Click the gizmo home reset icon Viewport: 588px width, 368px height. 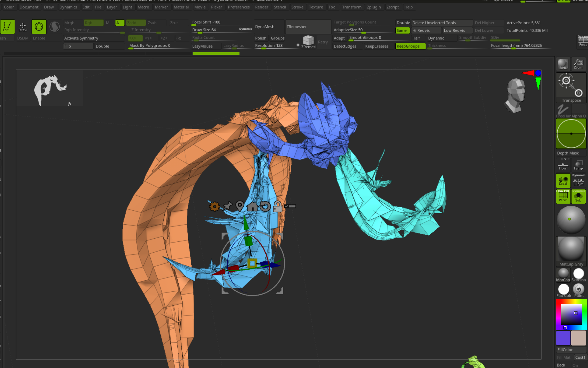click(252, 206)
